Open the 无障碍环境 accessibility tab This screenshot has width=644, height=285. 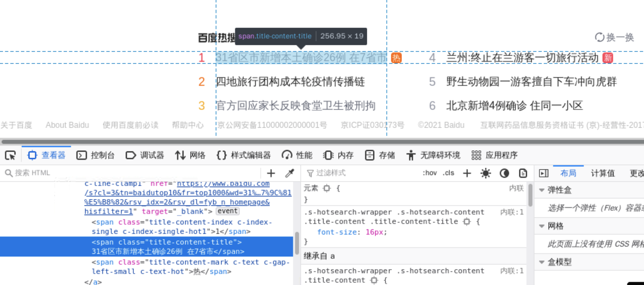coord(433,155)
